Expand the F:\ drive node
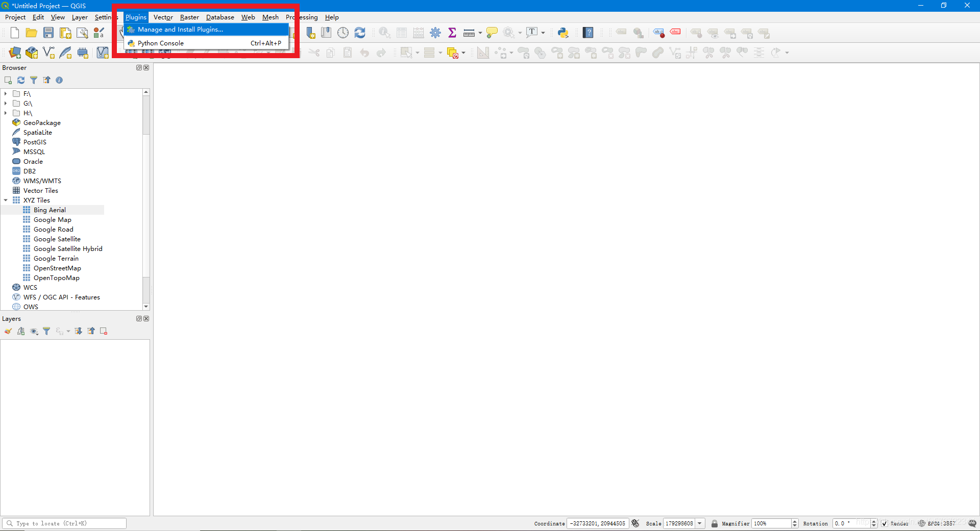Image resolution: width=980 pixels, height=531 pixels. tap(6, 94)
